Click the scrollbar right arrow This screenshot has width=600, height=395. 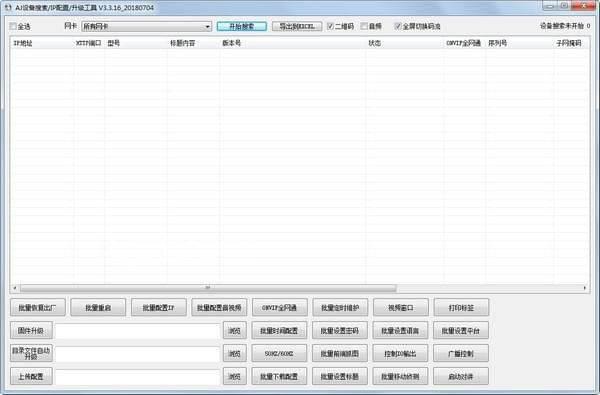pyautogui.click(x=585, y=288)
